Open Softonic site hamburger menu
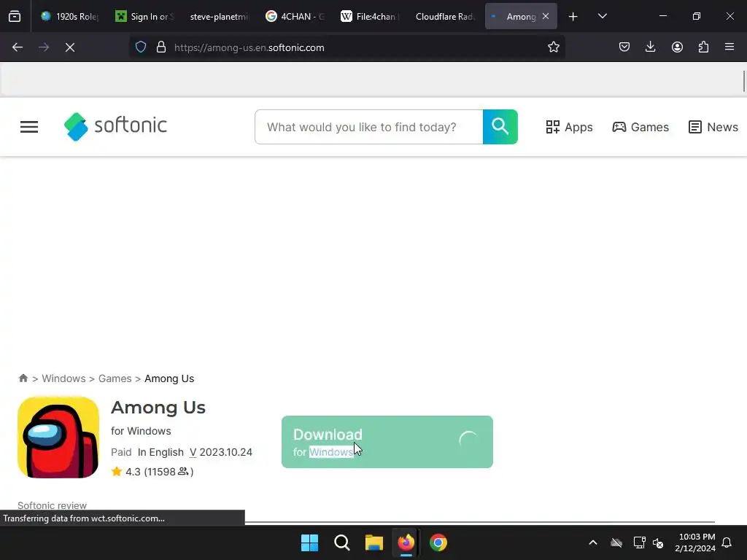Screen dimensions: 747x560 tap(29, 127)
